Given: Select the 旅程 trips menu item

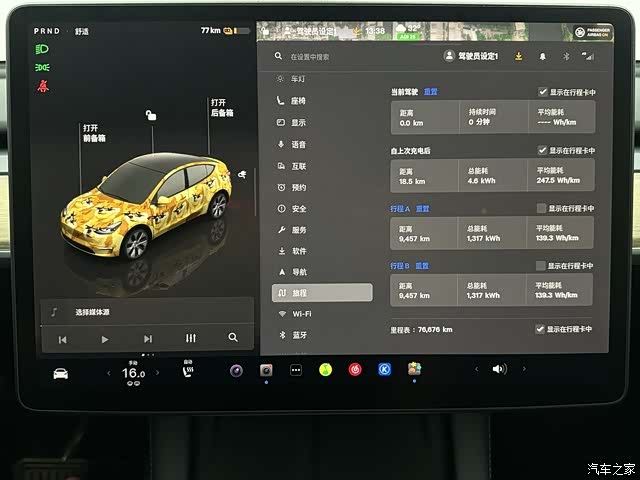Looking at the screenshot, I should [322, 293].
